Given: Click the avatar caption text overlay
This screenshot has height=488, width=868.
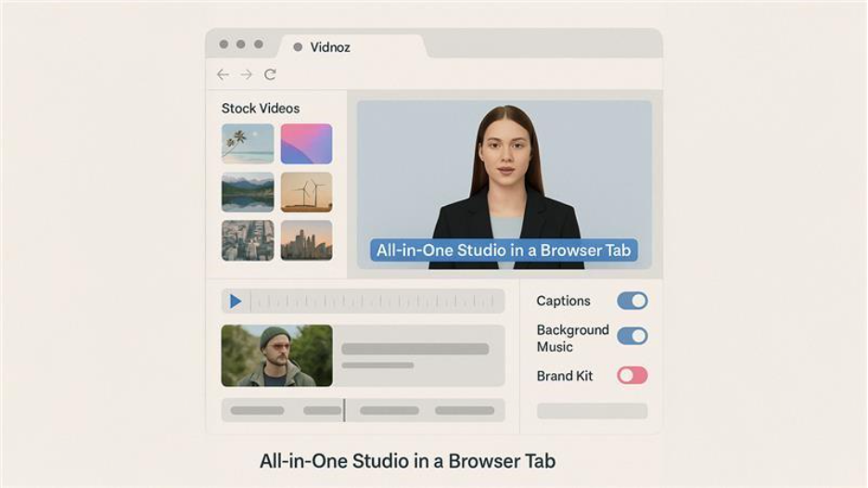Looking at the screenshot, I should (x=504, y=250).
